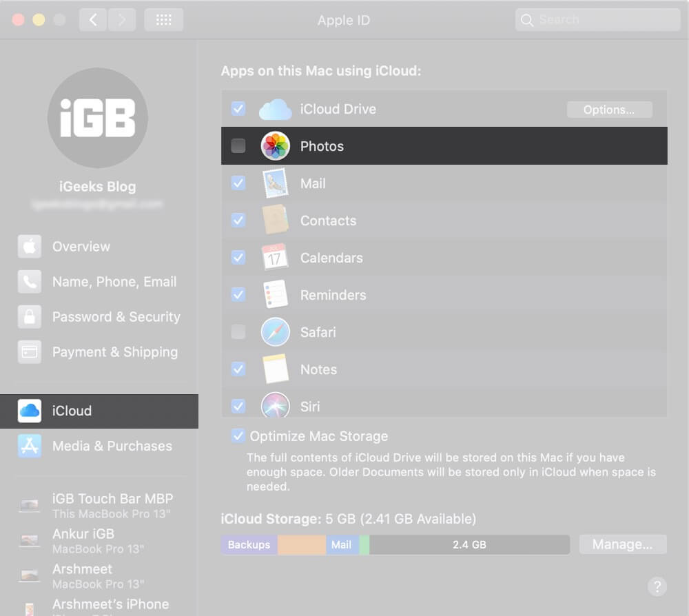689x616 pixels.
Task: Click the Safari compass icon
Action: [276, 331]
